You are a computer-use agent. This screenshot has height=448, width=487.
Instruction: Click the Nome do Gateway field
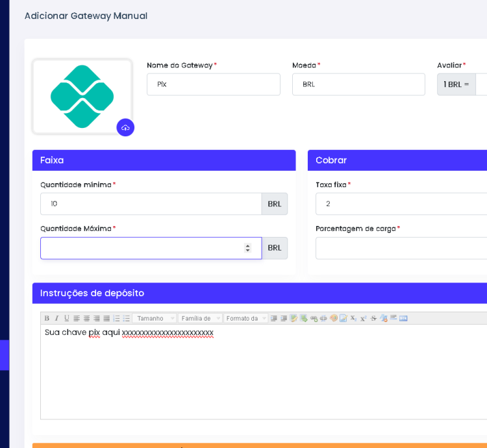213,84
